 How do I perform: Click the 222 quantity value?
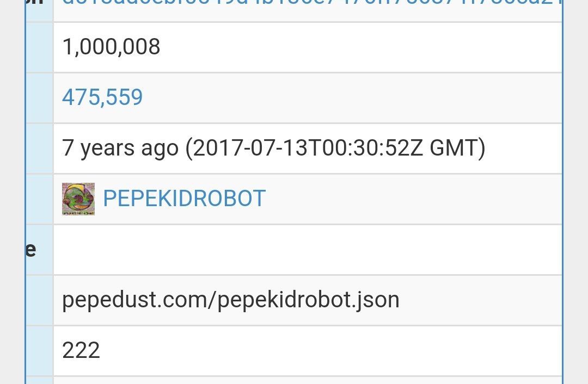[x=81, y=350]
